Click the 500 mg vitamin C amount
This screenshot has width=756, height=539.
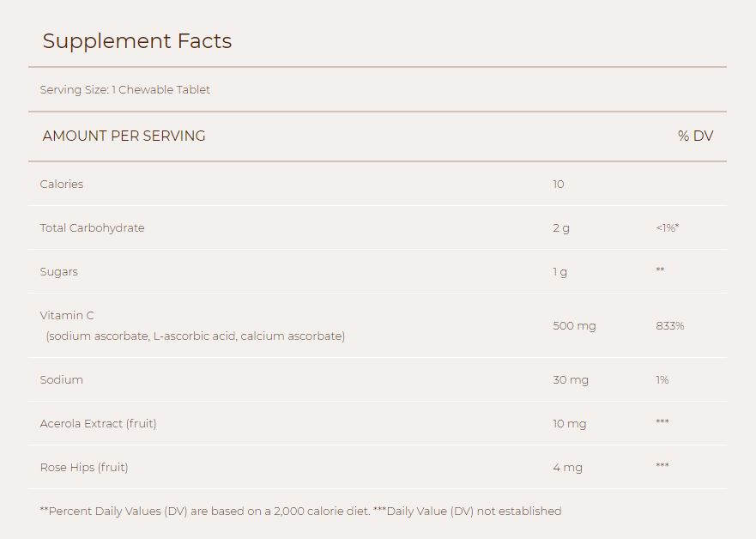coord(574,326)
